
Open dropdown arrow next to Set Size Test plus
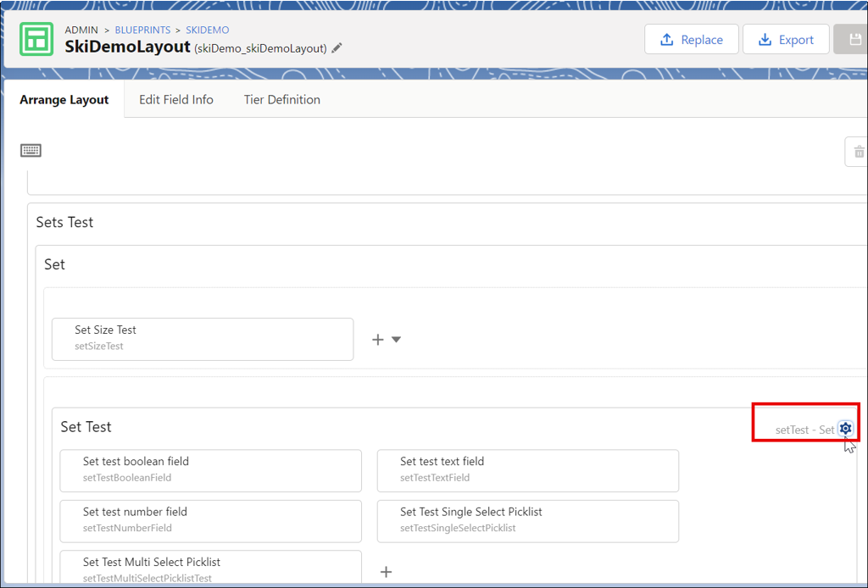(397, 339)
